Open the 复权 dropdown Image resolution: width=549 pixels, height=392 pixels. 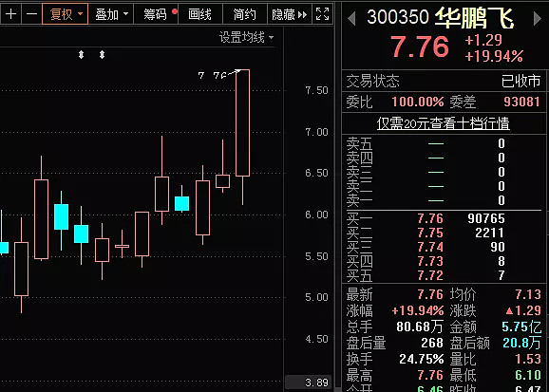66,14
